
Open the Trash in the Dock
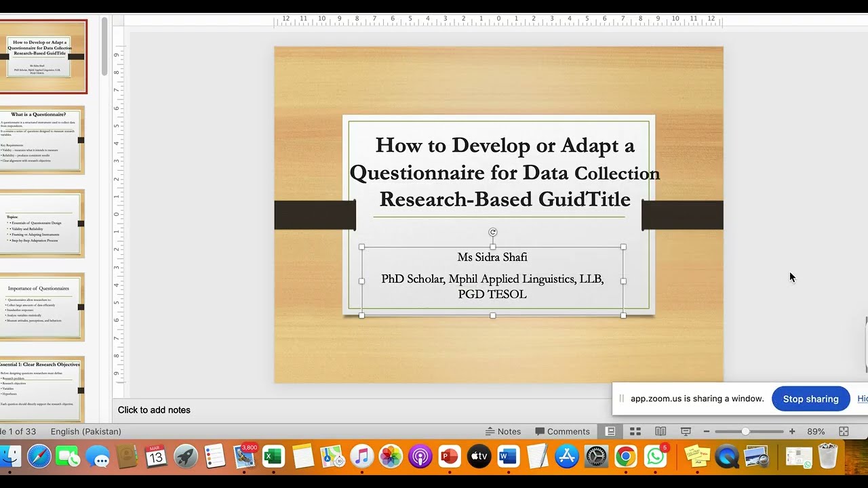(828, 456)
